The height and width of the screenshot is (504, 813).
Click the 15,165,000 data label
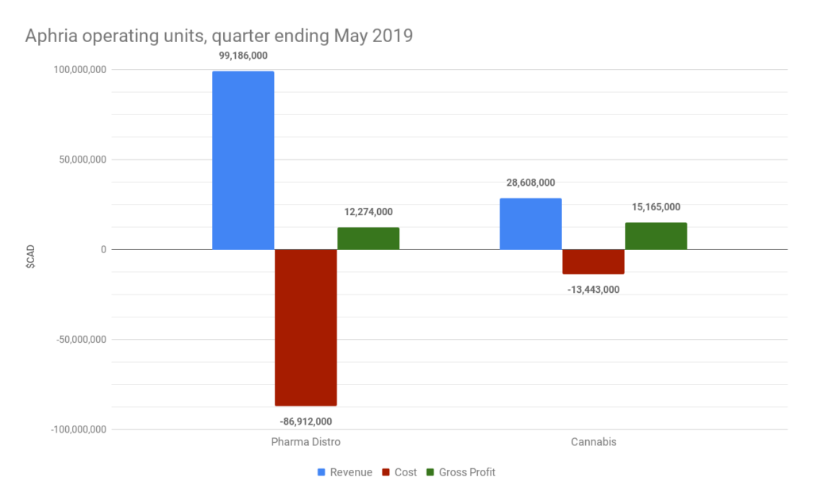coord(655,207)
